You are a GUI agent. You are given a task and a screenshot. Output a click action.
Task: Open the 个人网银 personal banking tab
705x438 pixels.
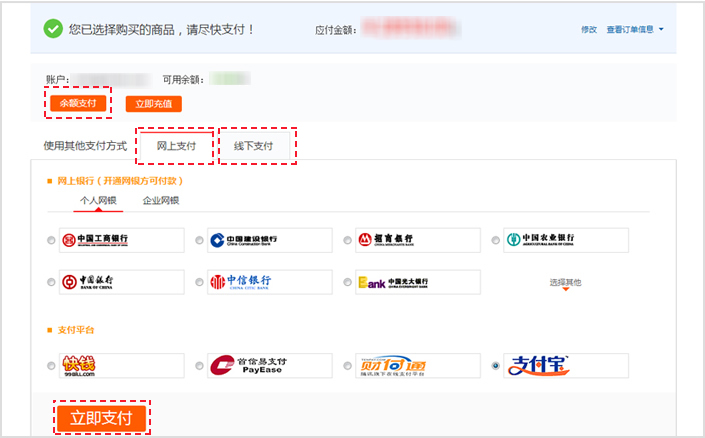98,201
